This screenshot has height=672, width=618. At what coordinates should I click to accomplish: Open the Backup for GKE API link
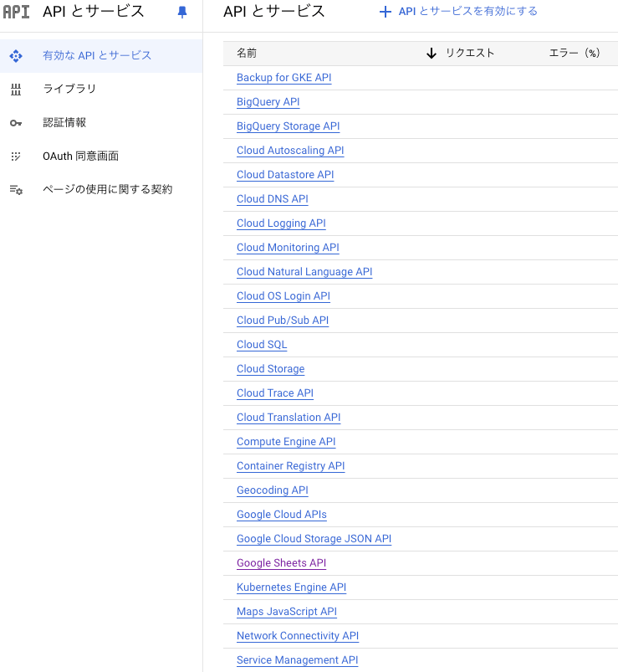[284, 78]
